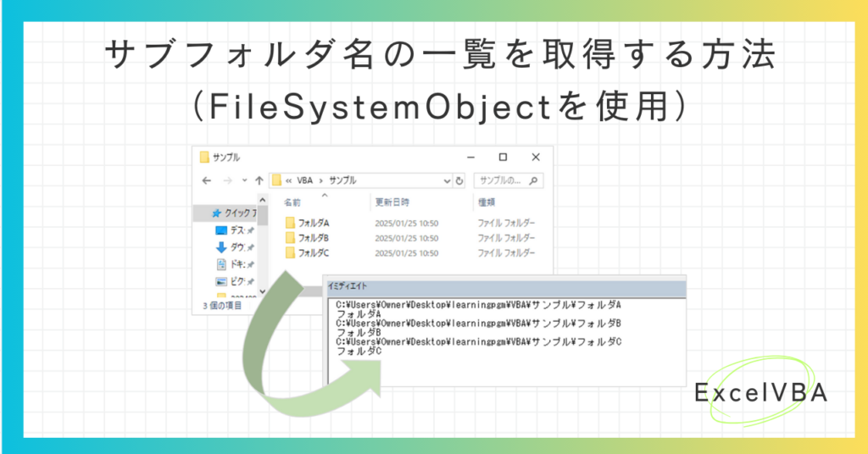Expand hidden path via double chevron

[288, 180]
